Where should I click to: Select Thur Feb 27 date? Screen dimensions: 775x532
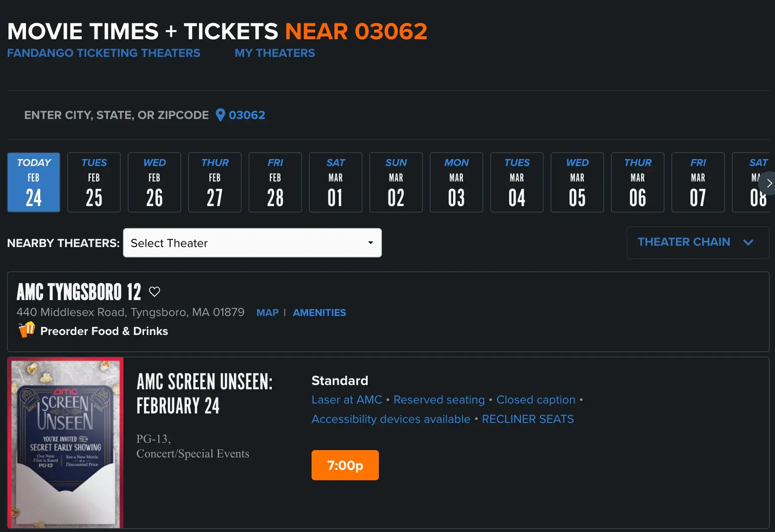coord(215,182)
